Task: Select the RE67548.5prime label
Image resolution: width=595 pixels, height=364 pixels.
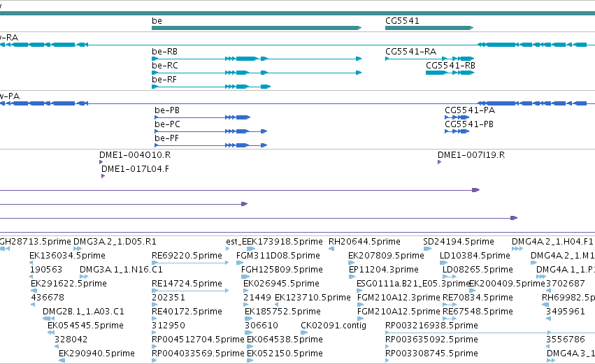Action: 478,312
